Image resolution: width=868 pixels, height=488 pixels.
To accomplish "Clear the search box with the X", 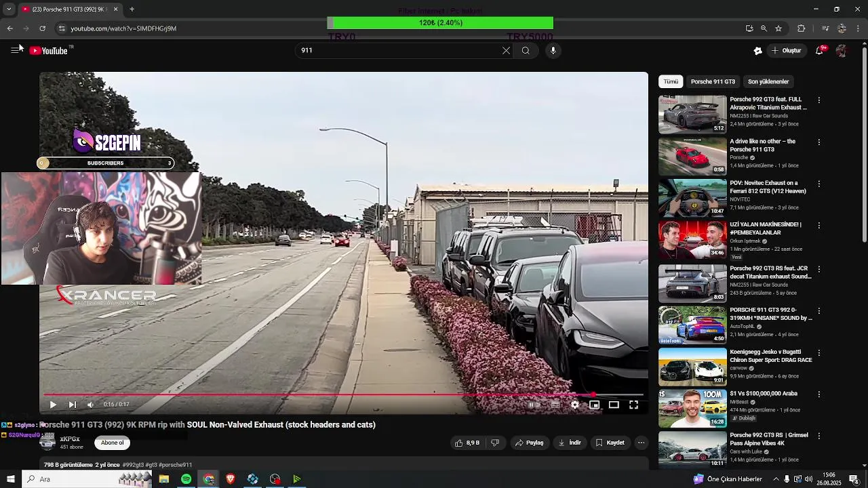I will point(506,50).
